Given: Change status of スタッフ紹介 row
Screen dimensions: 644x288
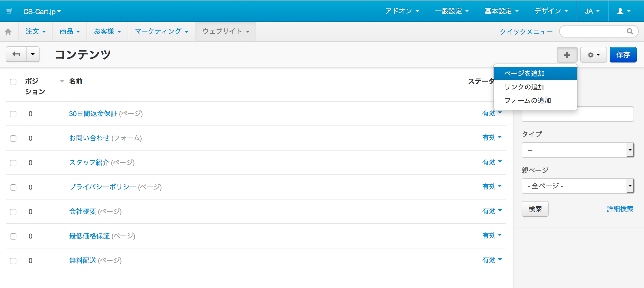Looking at the screenshot, I should 492,162.
